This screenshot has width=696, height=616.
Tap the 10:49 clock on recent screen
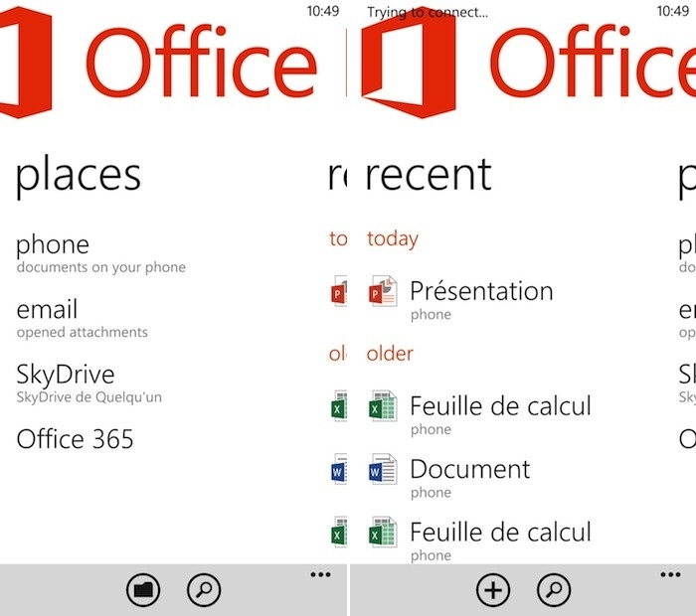tap(672, 11)
